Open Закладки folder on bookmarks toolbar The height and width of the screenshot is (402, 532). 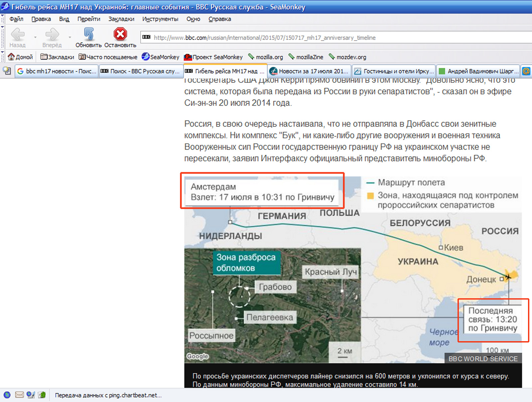pyautogui.click(x=57, y=57)
